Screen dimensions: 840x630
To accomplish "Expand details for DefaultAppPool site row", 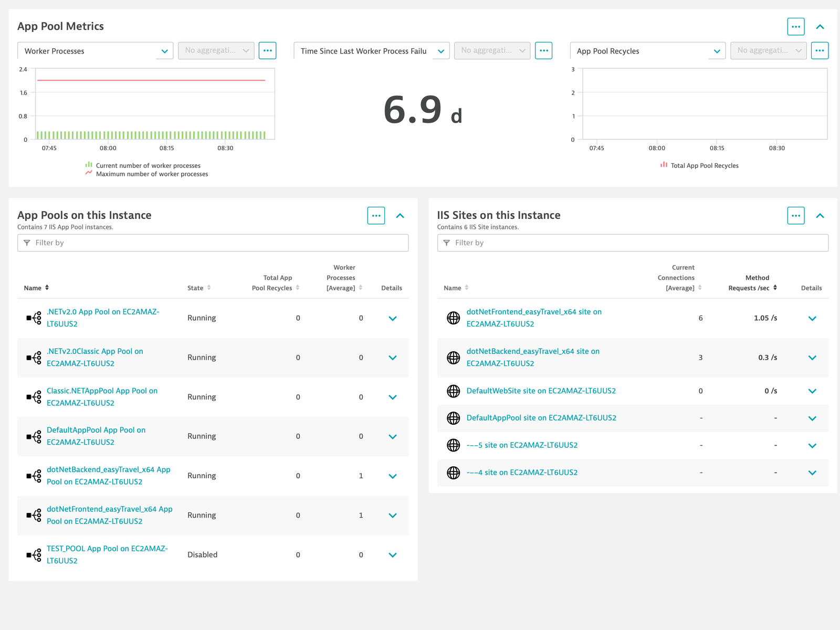I will 812,418.
